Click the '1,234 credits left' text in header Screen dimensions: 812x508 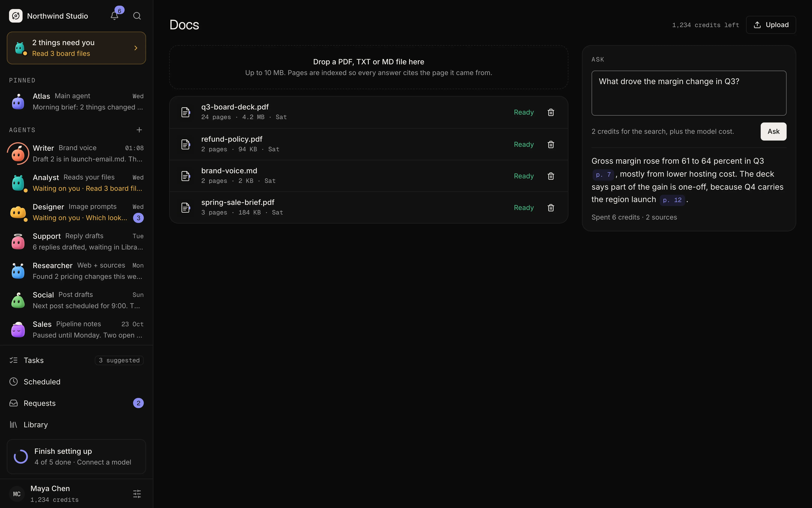(x=706, y=25)
